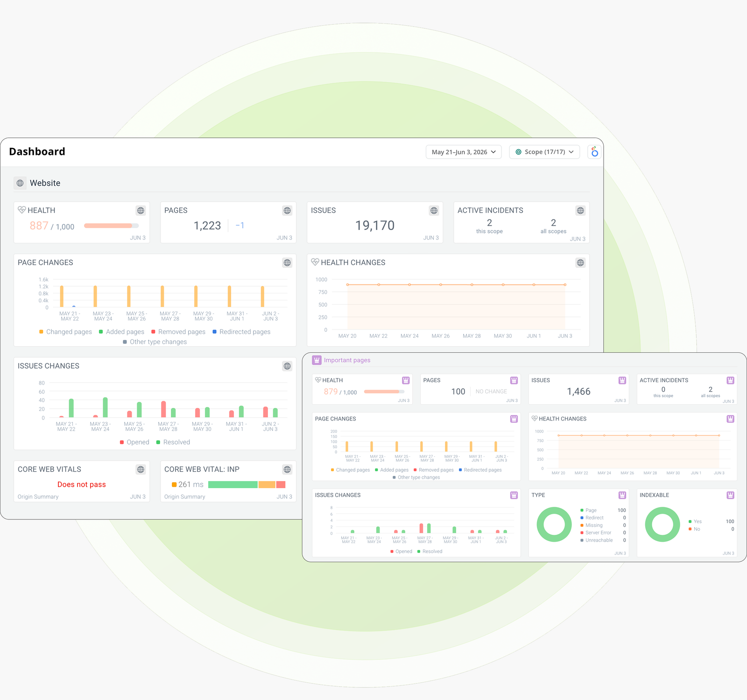Click Server Error row in TYPE legend
The width and height of the screenshot is (747, 700).
pyautogui.click(x=603, y=533)
